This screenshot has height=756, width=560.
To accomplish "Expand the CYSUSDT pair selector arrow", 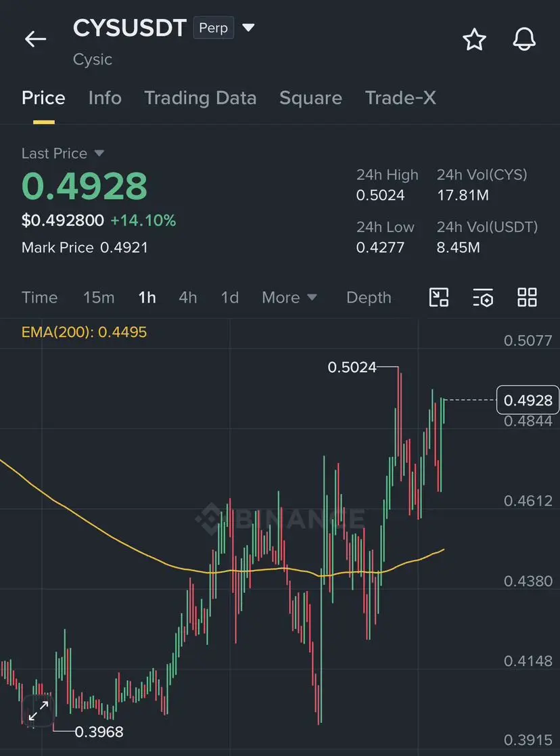I will coord(248,28).
